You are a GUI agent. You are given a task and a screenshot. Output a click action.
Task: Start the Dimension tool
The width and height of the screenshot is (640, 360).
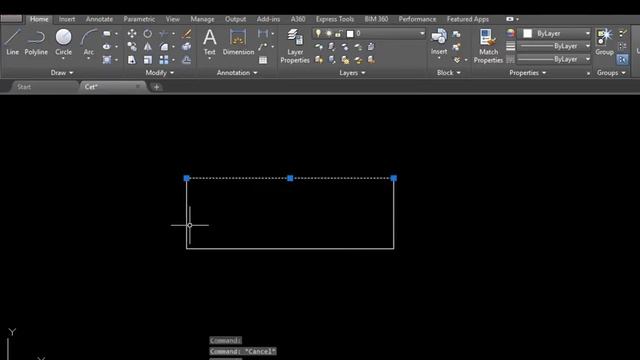(x=238, y=42)
